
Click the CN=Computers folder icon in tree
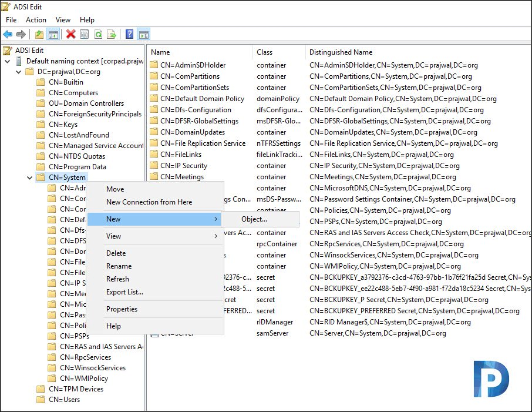coord(41,93)
